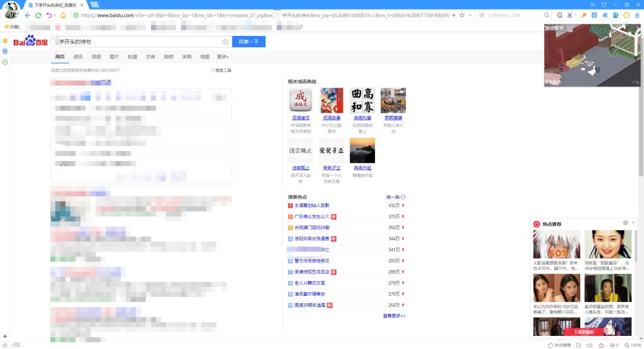Select the scissors screenshot tool
644x349 pixels.
tap(569, 15)
